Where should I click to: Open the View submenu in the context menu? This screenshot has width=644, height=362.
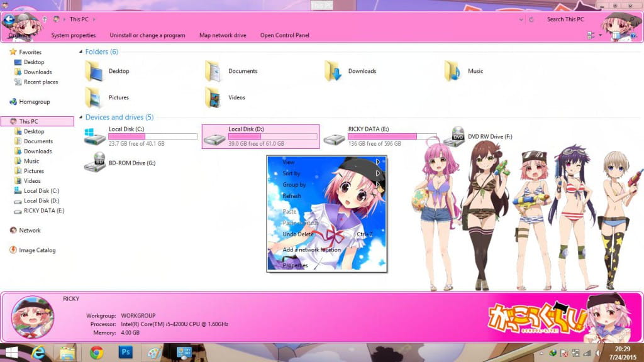[x=289, y=162]
